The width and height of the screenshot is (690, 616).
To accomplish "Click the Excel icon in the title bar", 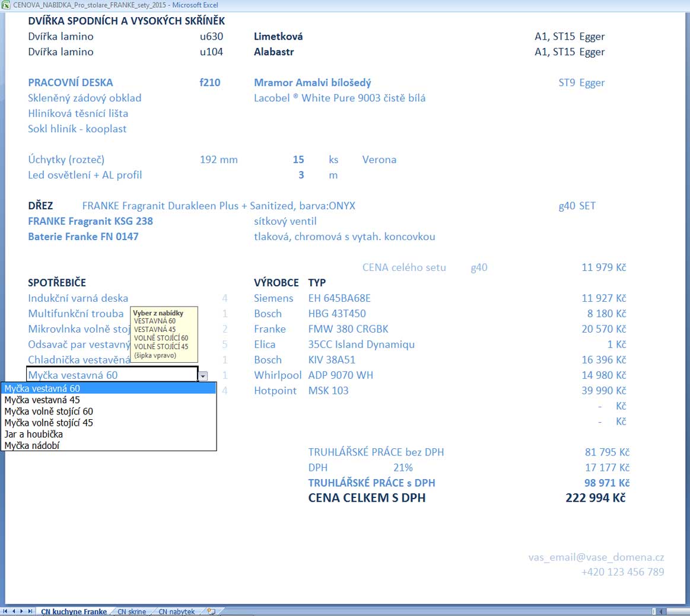I will [x=6, y=5].
